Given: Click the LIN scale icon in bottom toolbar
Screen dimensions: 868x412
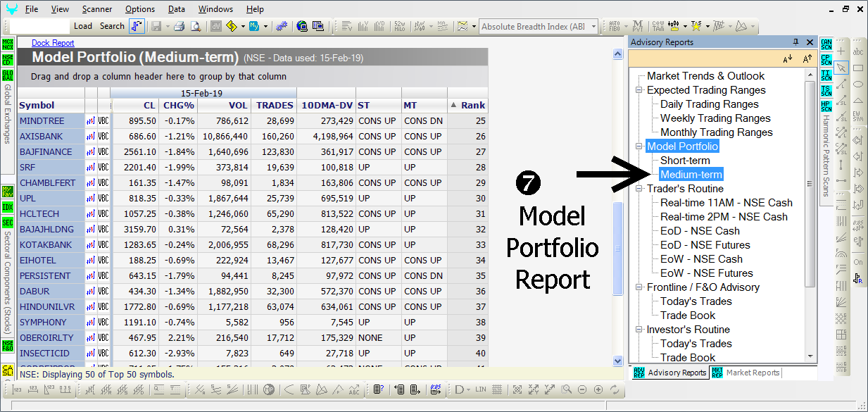Looking at the screenshot, I should point(481,389).
